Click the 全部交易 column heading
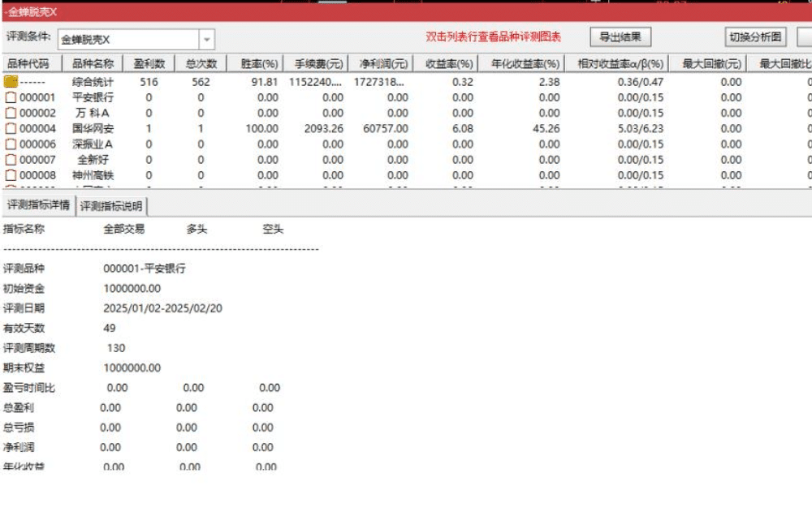The image size is (812, 516). pos(123,229)
